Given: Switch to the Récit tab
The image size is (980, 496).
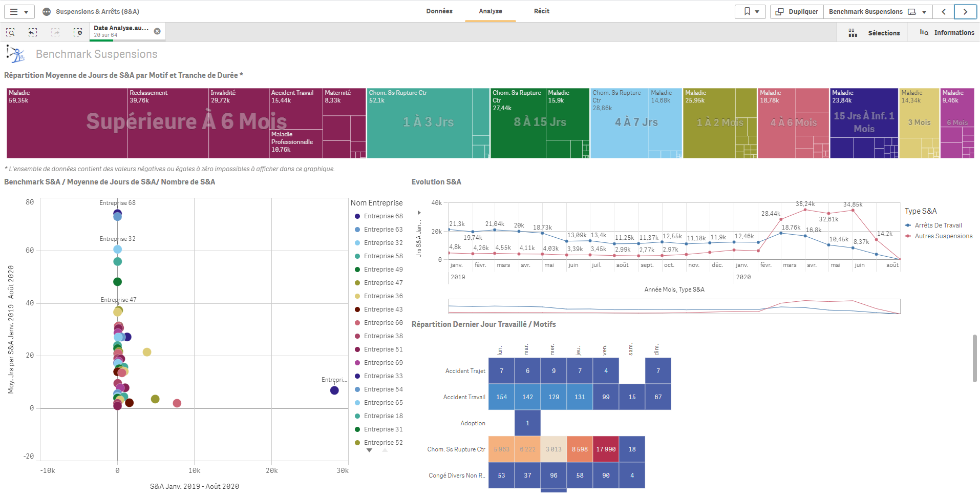Looking at the screenshot, I should point(541,11).
